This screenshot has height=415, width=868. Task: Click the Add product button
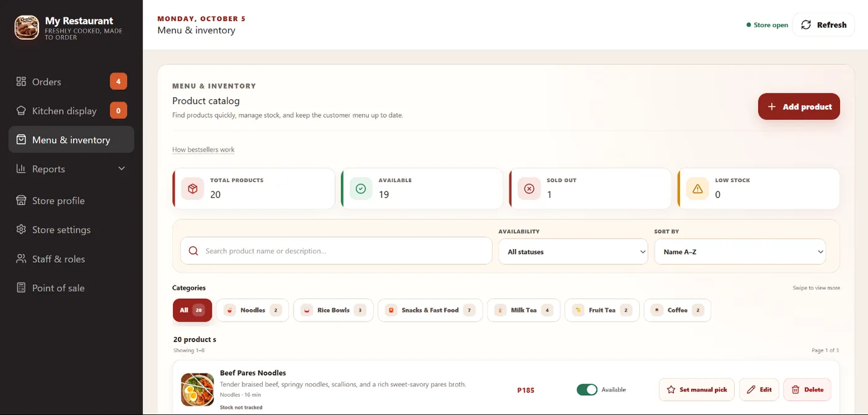coord(799,107)
